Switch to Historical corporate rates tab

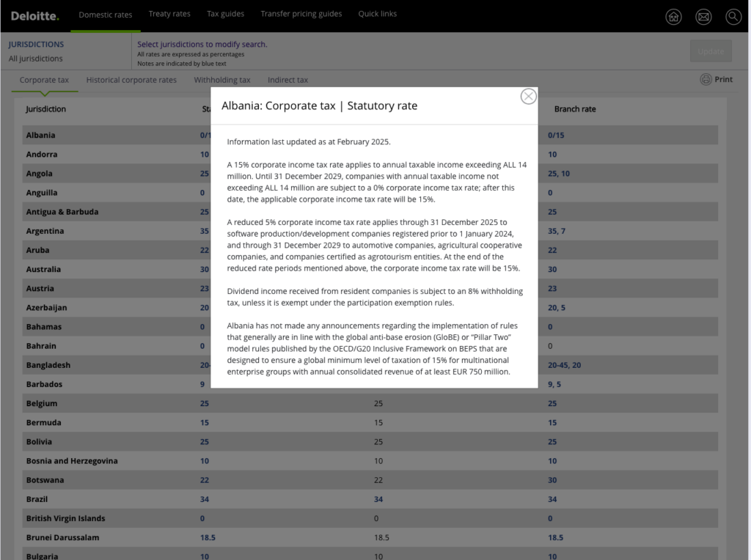(131, 80)
